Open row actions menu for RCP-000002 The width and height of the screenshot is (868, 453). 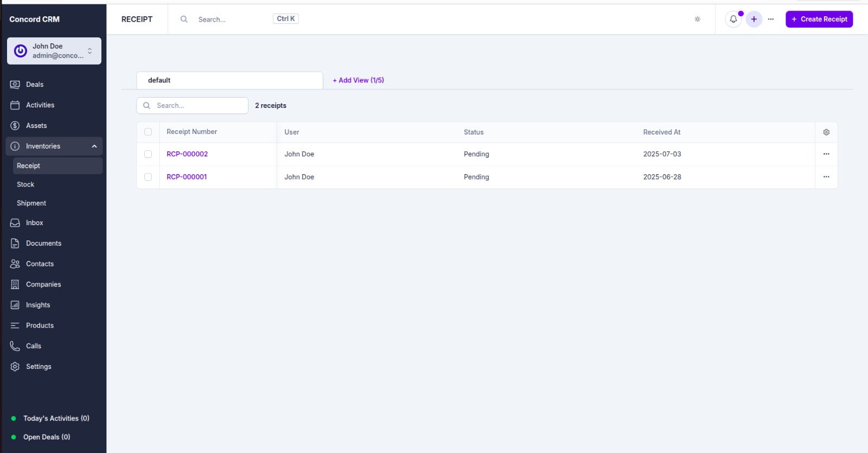coord(826,154)
